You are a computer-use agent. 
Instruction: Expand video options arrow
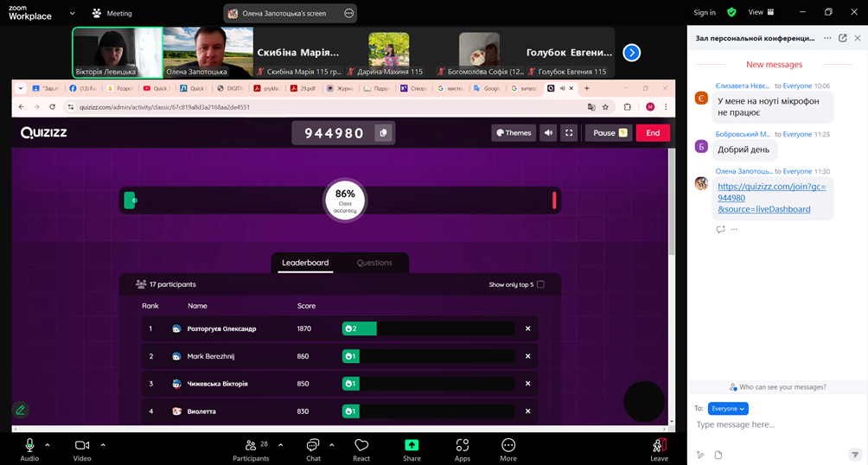pyautogui.click(x=103, y=444)
